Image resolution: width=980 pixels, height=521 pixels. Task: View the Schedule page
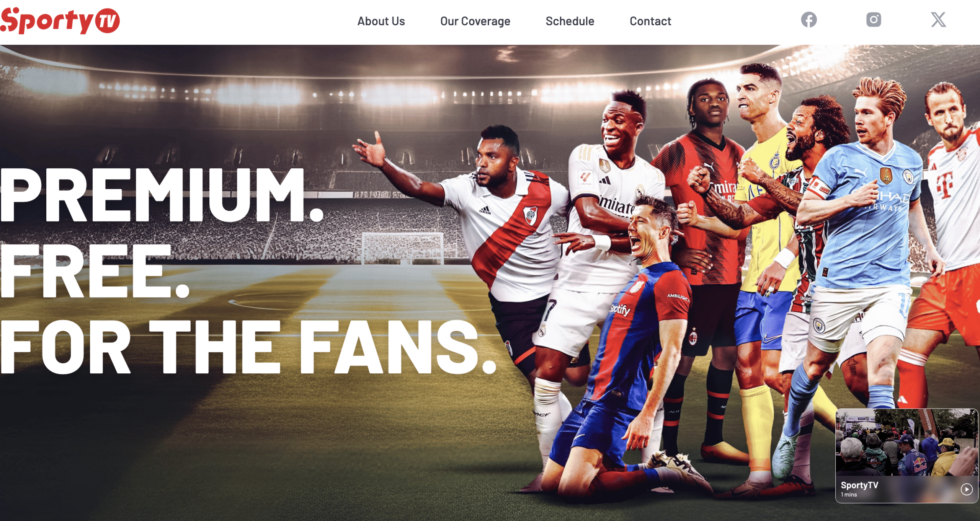tap(570, 21)
